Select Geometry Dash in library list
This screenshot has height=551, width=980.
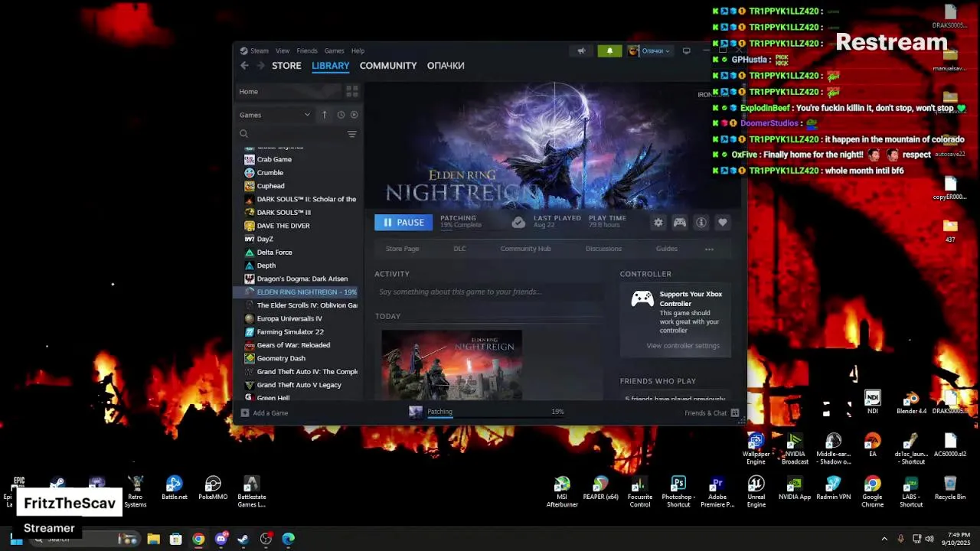coord(281,358)
